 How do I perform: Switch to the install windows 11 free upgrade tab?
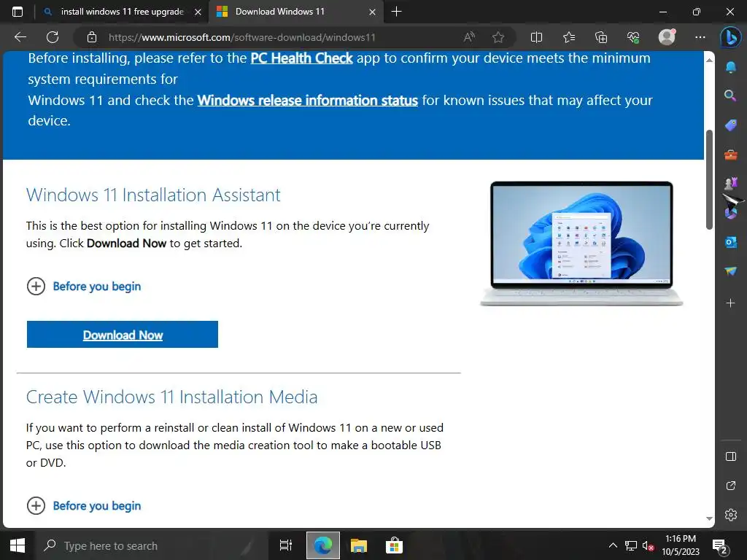click(x=122, y=12)
